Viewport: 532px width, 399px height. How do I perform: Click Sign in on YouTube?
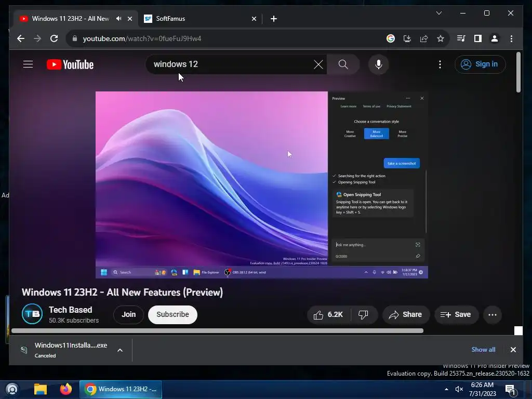point(480,64)
